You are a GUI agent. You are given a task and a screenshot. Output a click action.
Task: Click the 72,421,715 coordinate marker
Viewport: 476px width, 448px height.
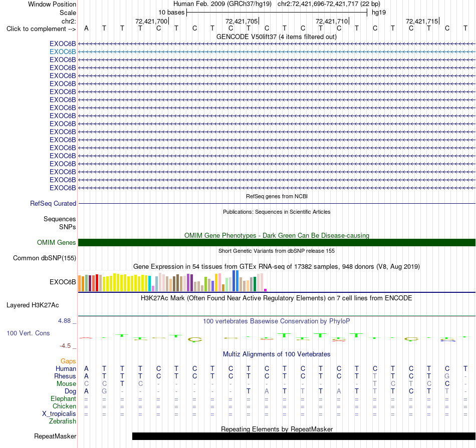(422, 21)
